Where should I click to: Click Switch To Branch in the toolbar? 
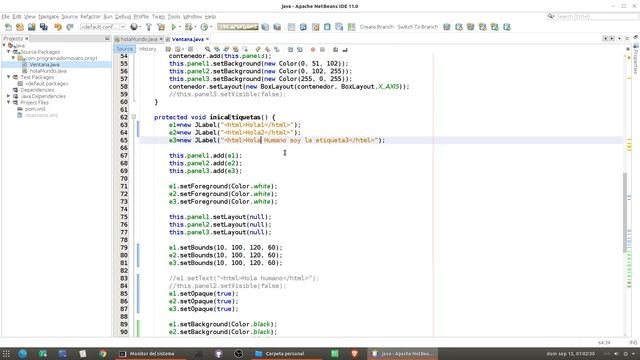[418, 27]
